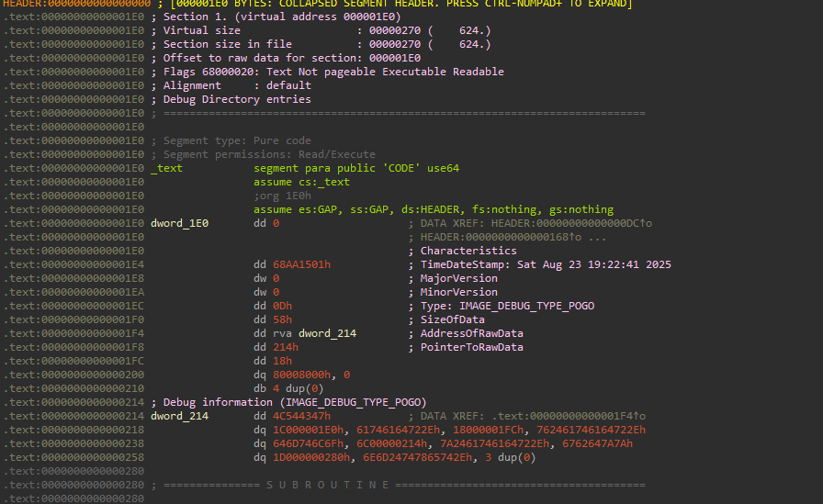Select the 58h SizeOfData value

pos(282,319)
